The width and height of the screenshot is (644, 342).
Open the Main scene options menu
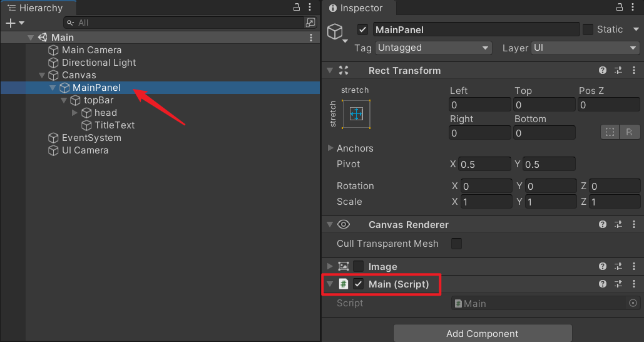[311, 38]
